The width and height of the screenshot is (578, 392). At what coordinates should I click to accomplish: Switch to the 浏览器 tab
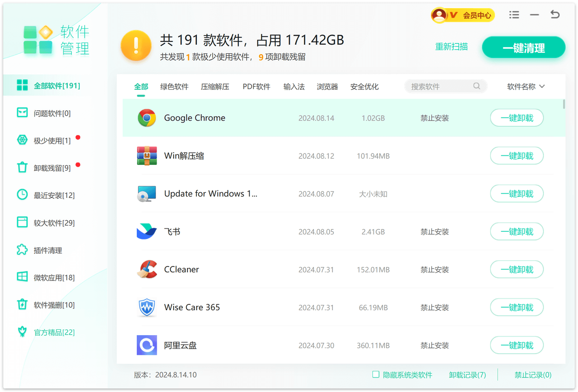pos(327,87)
